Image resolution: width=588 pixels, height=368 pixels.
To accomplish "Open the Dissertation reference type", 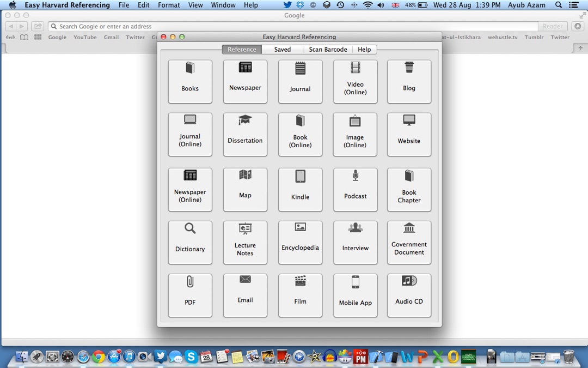I will (x=245, y=134).
